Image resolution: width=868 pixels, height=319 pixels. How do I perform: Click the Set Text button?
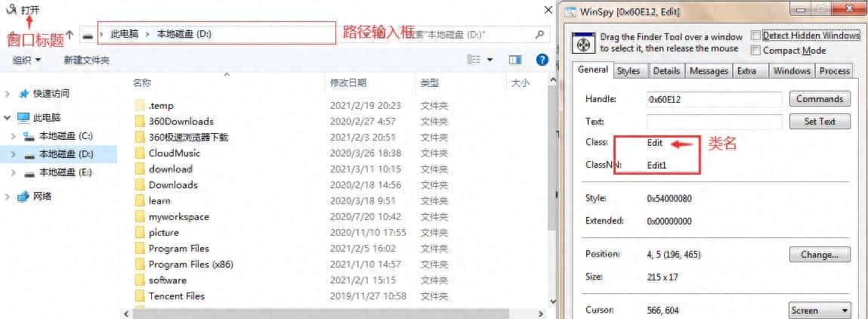pos(820,122)
